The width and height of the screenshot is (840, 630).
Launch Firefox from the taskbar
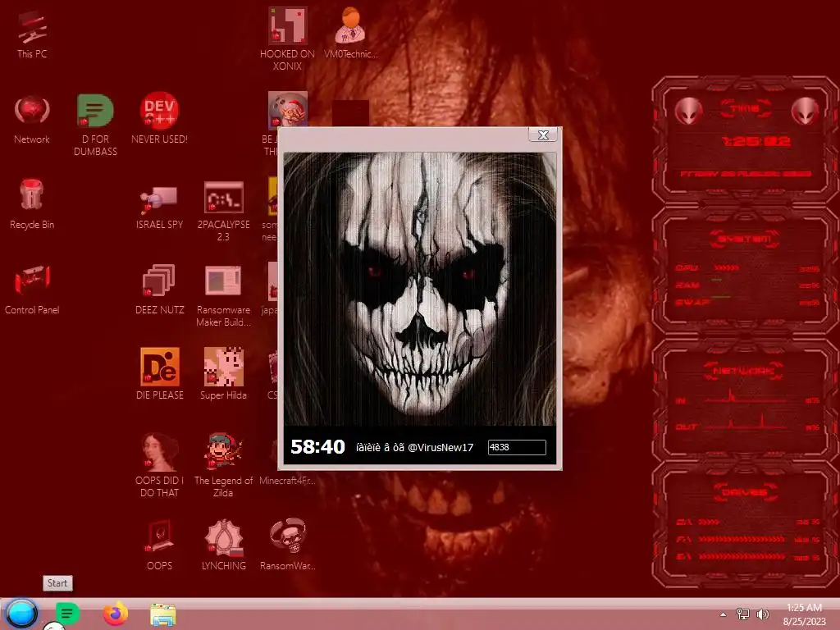click(x=116, y=614)
